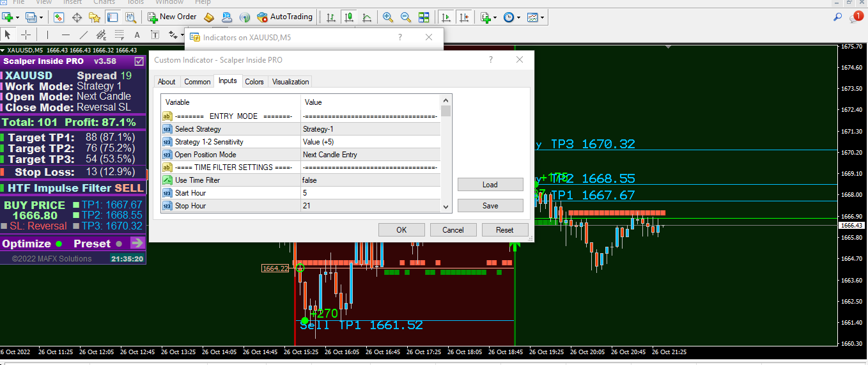The height and width of the screenshot is (365, 868).
Task: Open the Strategy Tester magnifier icon
Action: [130, 17]
